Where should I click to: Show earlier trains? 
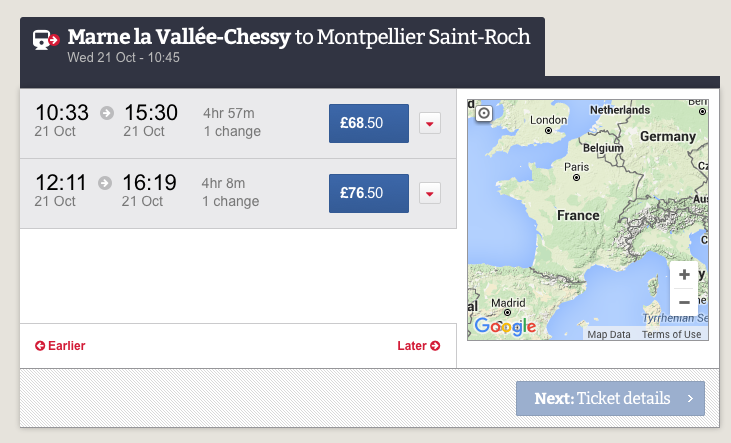pos(60,346)
